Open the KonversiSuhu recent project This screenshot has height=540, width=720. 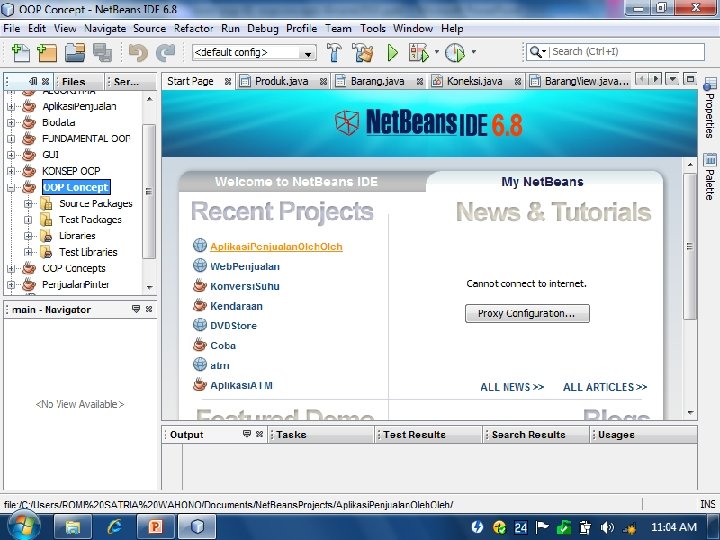pos(245,286)
